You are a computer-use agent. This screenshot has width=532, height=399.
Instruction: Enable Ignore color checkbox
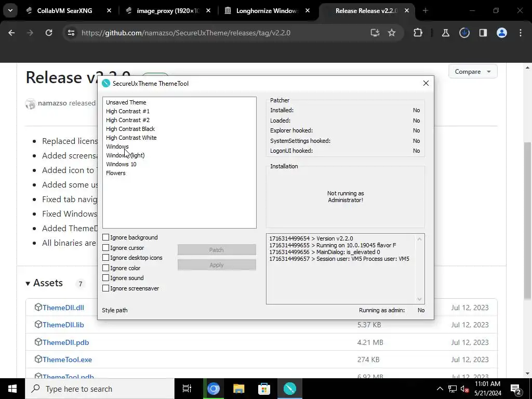106,268
